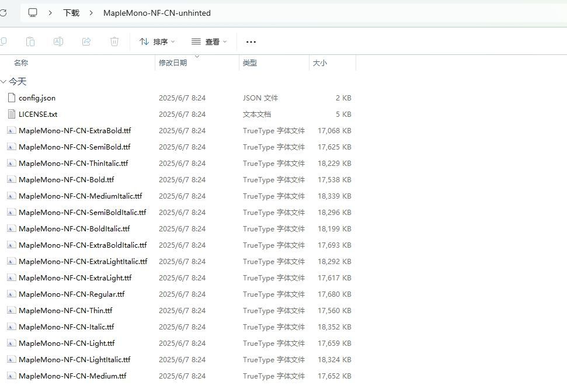This screenshot has width=567, height=392.
Task: Select MapleMono-NF-CN-SemiBoldItalic.ttf font icon
Action: pos(12,212)
